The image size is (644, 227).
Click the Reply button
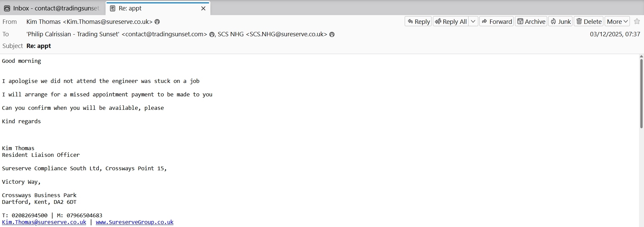tap(418, 21)
